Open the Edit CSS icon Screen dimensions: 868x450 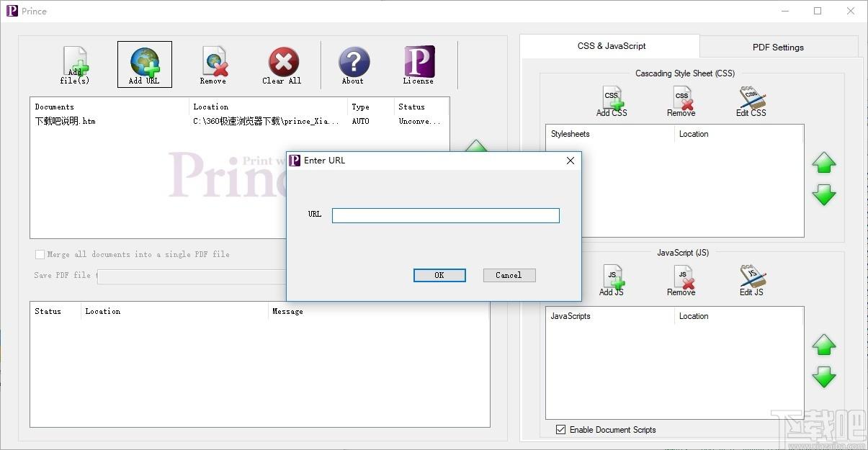751,102
